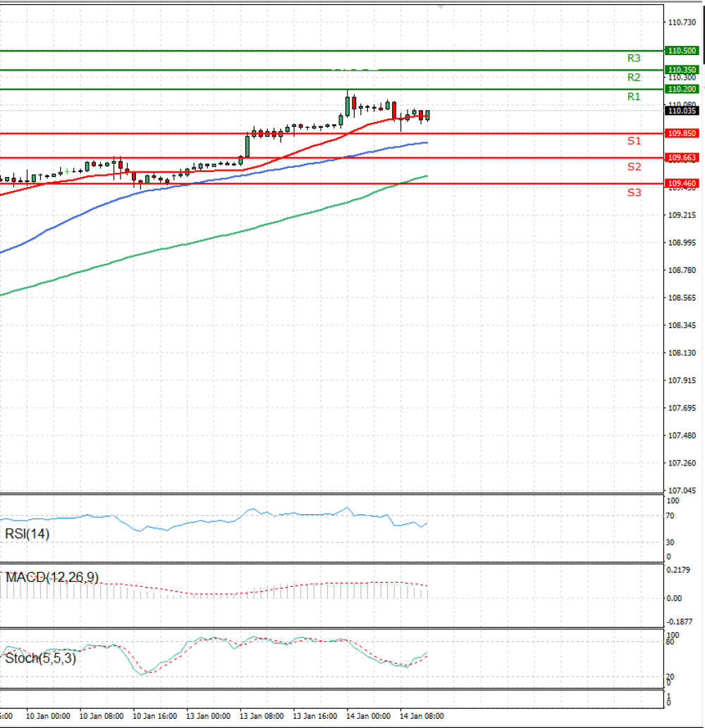Click the 13 Jan 16:00 time axis label
The width and height of the screenshot is (705, 728).
[314, 716]
